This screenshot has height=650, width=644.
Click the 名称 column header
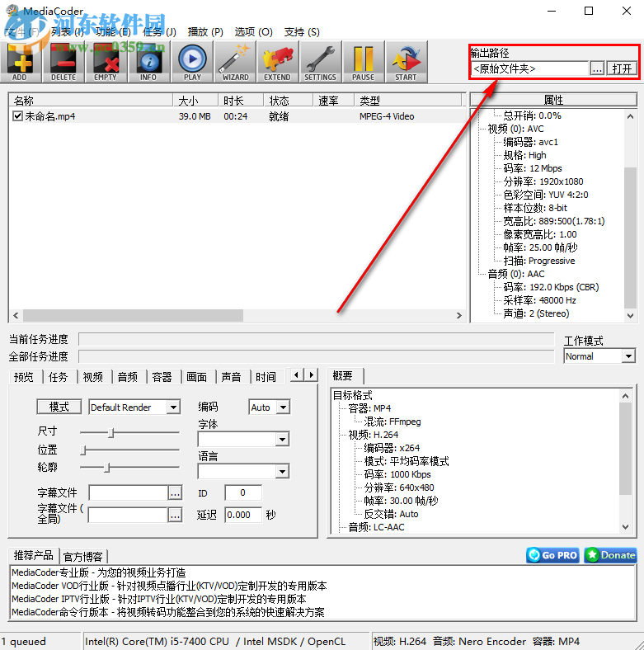click(92, 100)
